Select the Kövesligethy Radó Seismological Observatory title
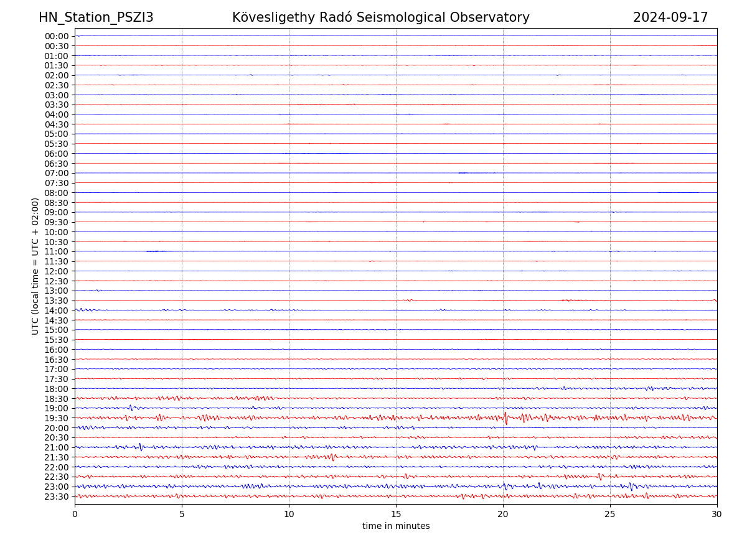 [380, 18]
